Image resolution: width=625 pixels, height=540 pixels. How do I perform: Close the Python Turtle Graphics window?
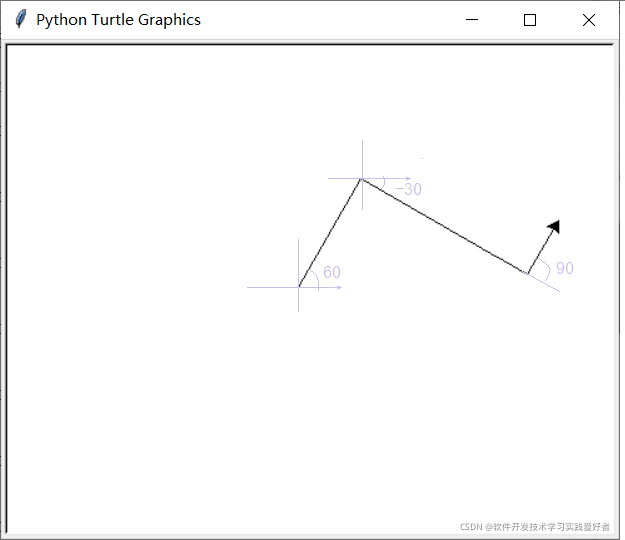click(x=589, y=20)
